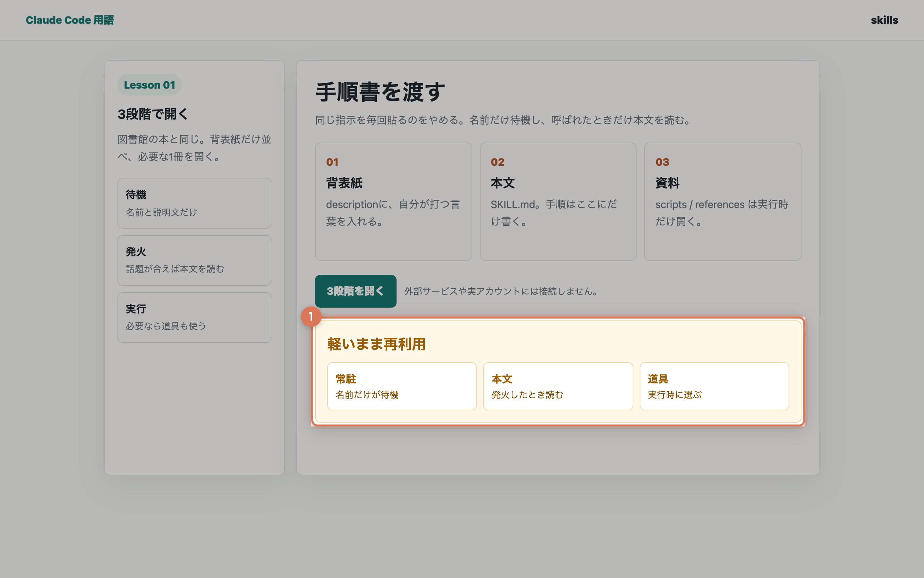Select the skills label in the header
The height and width of the screenshot is (578, 924).
coord(884,20)
